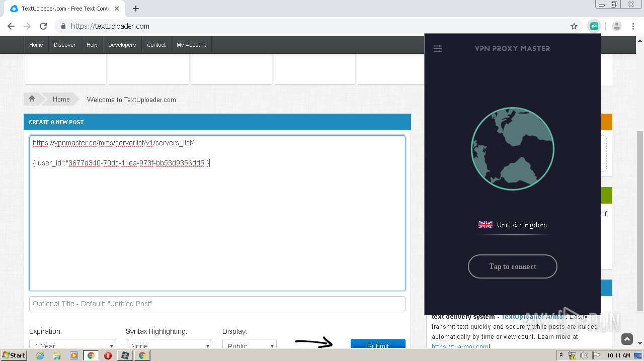Click Tap to connect button

coord(513,266)
